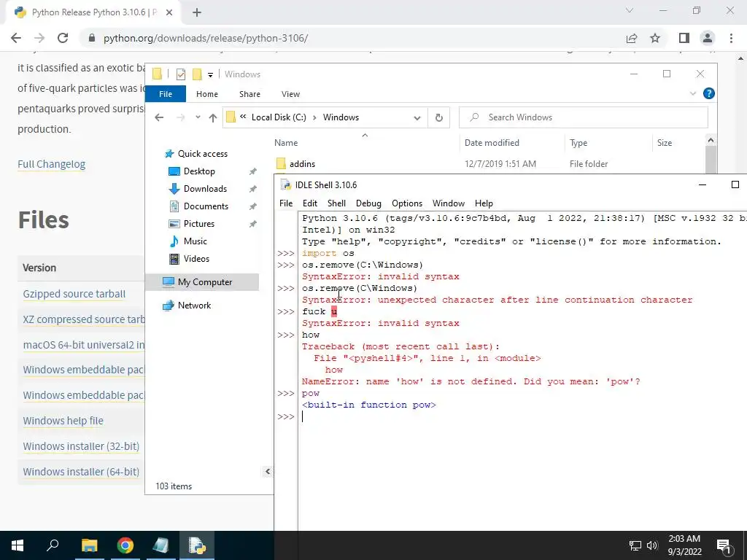Click File Explorer properties quick-access icon

coord(181,74)
